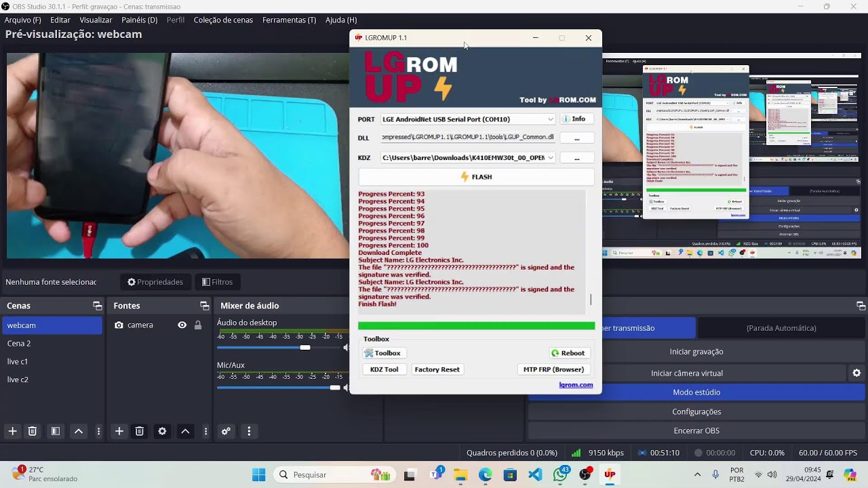The width and height of the screenshot is (868, 488).
Task: Click Encerrar OBS button
Action: point(696,431)
